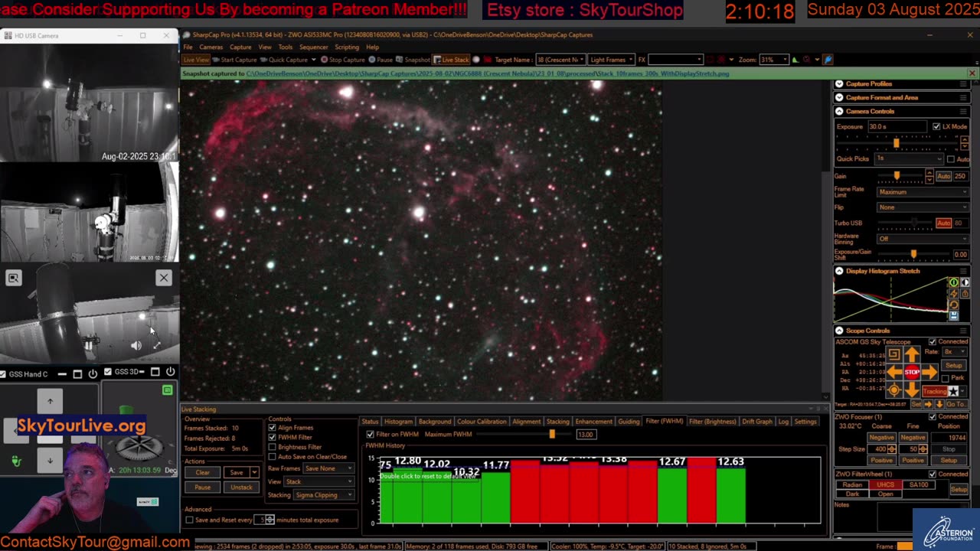
Task: Adjust the Maximum FWHM slider handle
Action: click(551, 435)
